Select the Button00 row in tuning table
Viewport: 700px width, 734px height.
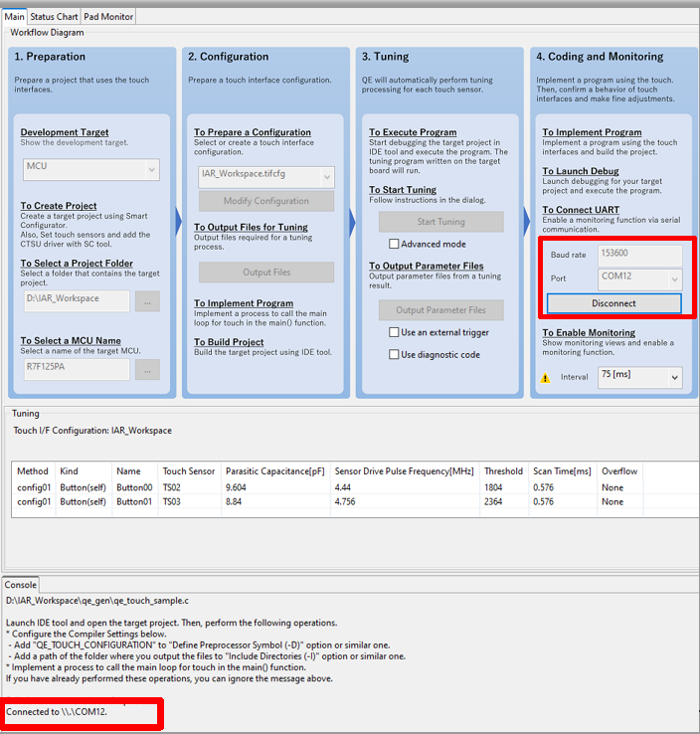click(134, 487)
